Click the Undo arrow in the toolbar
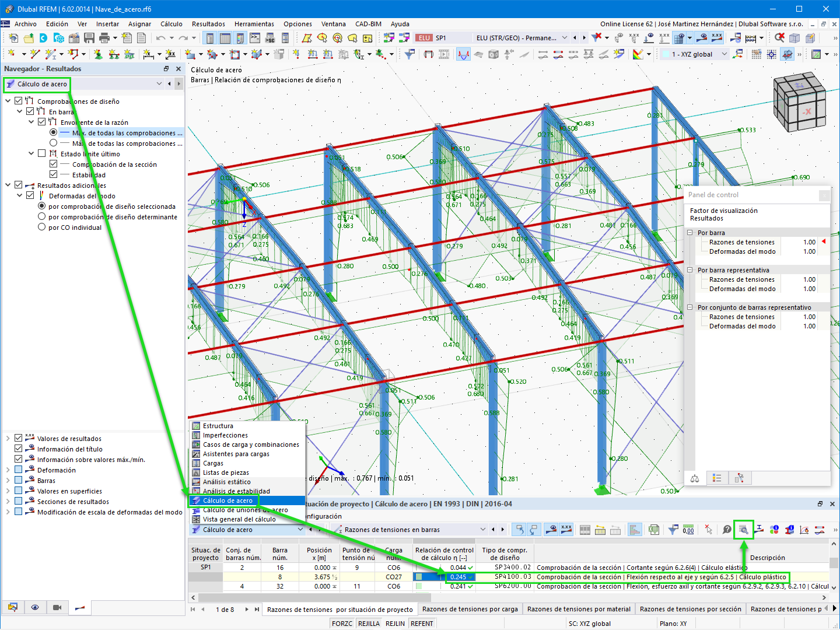Image resolution: width=840 pixels, height=630 pixels. [x=160, y=38]
